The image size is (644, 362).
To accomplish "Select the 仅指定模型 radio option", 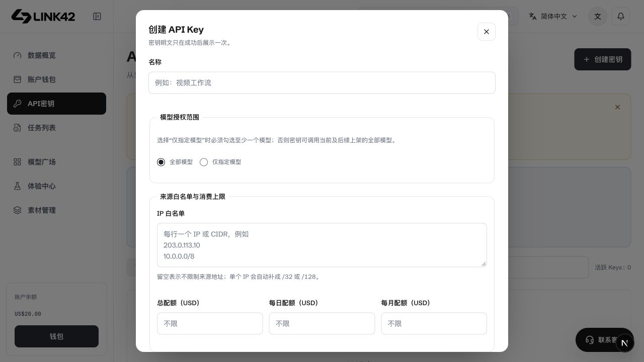I will [x=204, y=162].
